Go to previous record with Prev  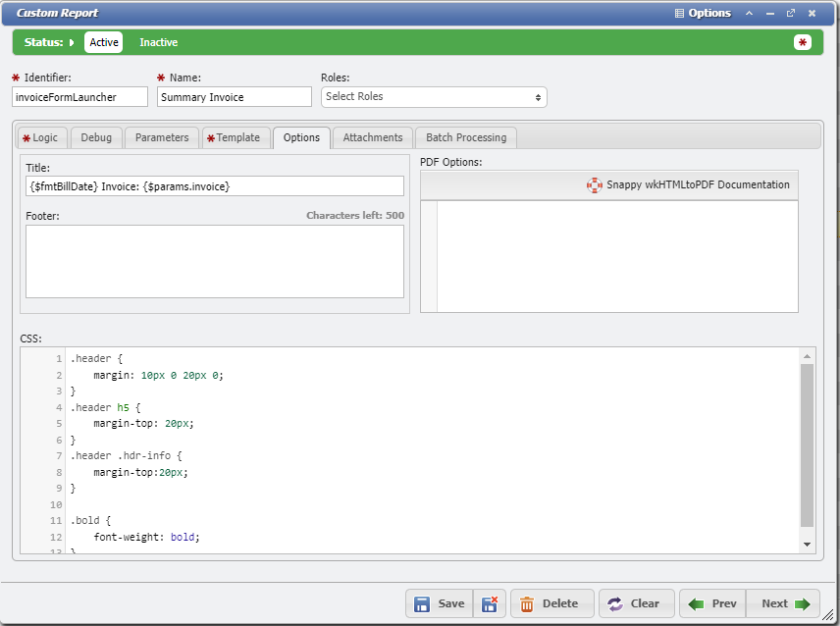712,603
